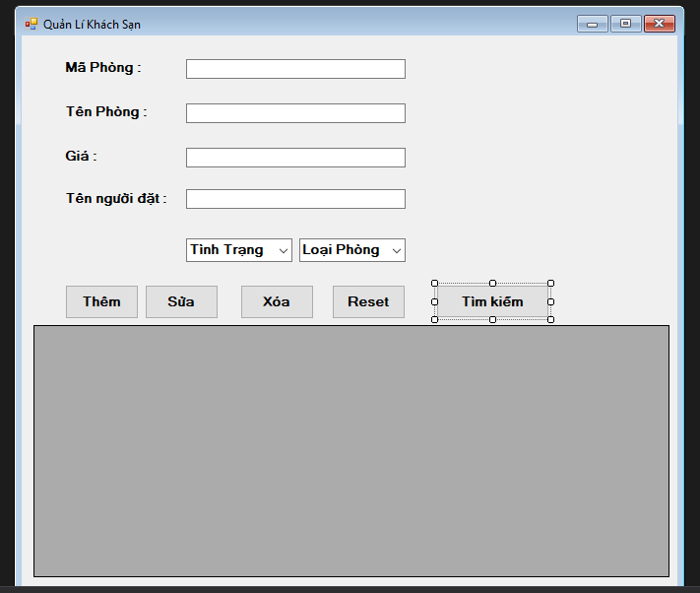Click the Tìm kiếm button
The height and width of the screenshot is (593, 700).
[x=492, y=301]
